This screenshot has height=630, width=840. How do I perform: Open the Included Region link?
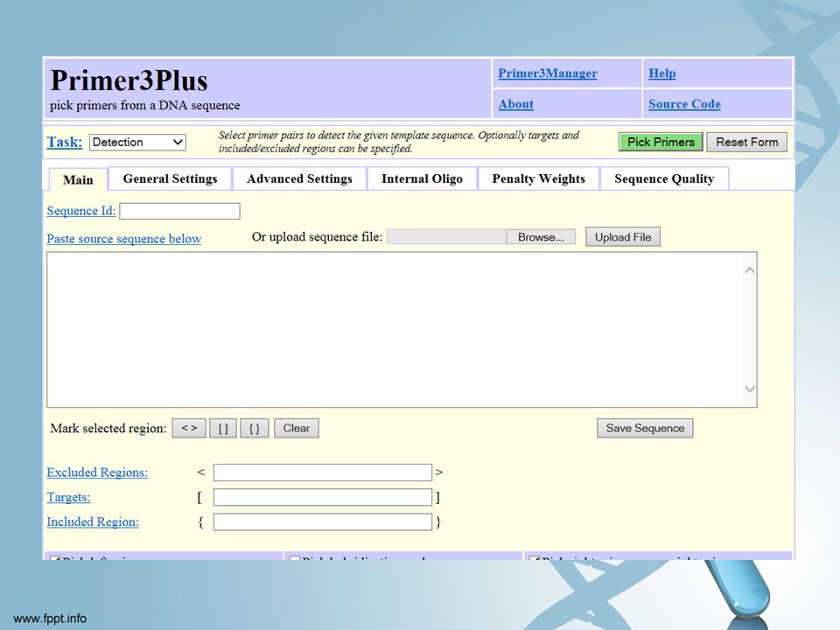pyautogui.click(x=92, y=521)
